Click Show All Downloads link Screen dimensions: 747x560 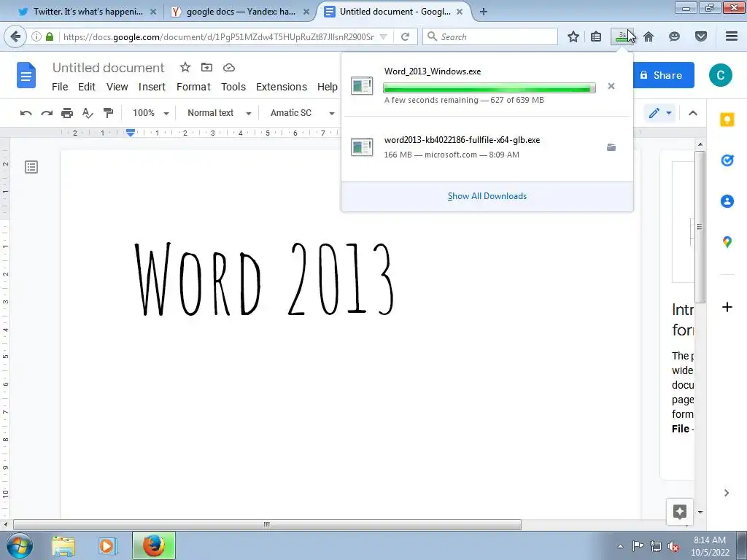click(x=487, y=196)
